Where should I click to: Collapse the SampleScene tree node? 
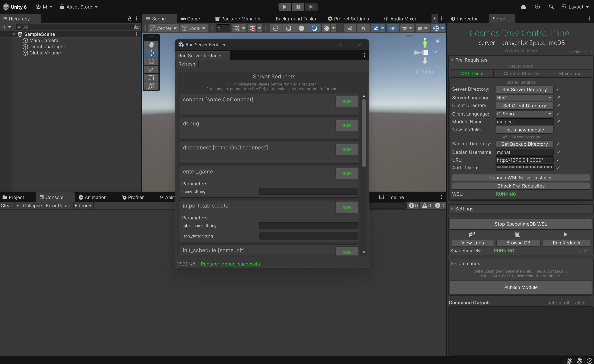(x=14, y=34)
